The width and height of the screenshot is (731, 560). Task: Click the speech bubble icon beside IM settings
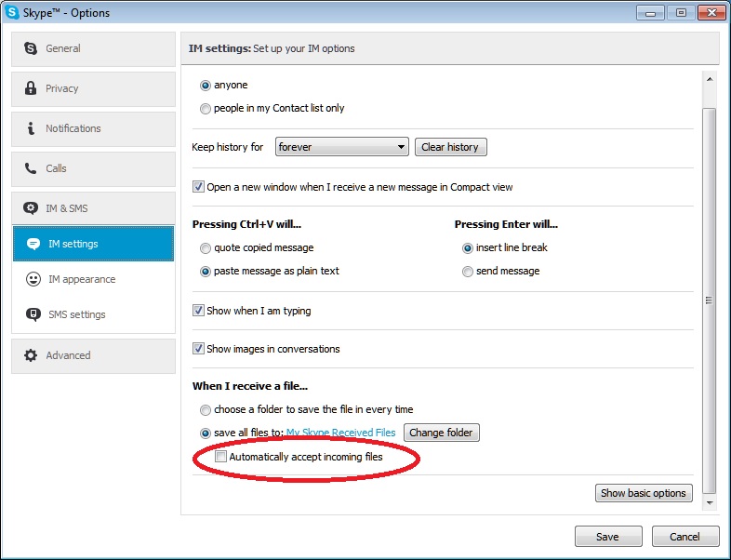pos(33,244)
